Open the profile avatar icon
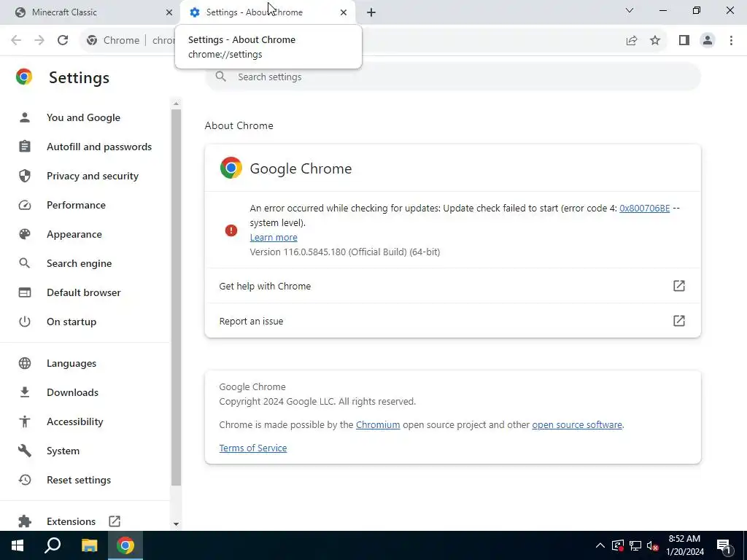Viewport: 747px width, 560px height. pyautogui.click(x=708, y=40)
